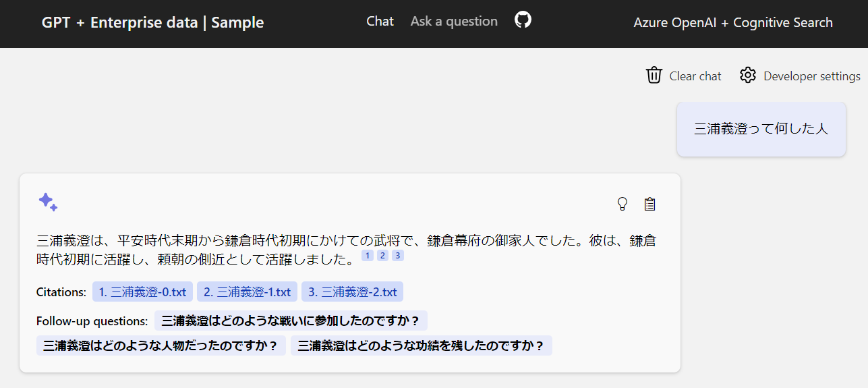This screenshot has width=868, height=388.
Task: Click the GPT + Enterprise data | Sample title
Action: [152, 22]
